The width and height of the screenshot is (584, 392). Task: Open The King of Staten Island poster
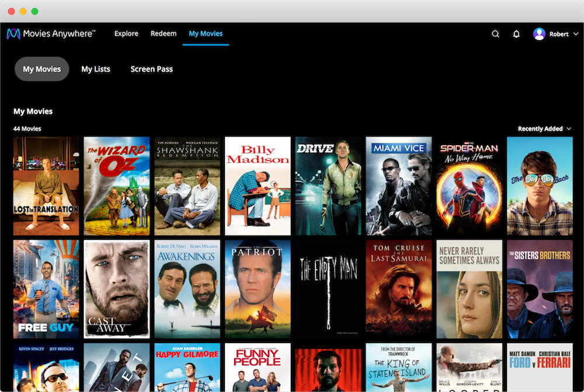[x=399, y=367]
